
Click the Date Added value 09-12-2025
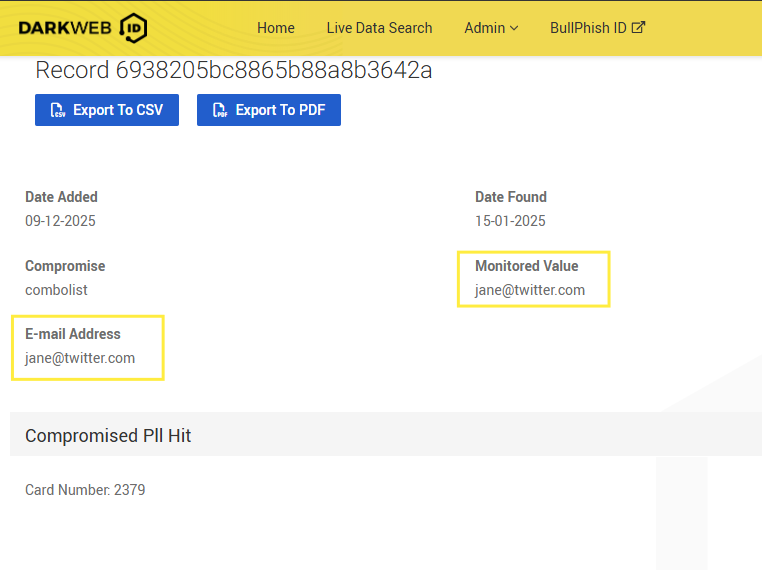coord(60,221)
